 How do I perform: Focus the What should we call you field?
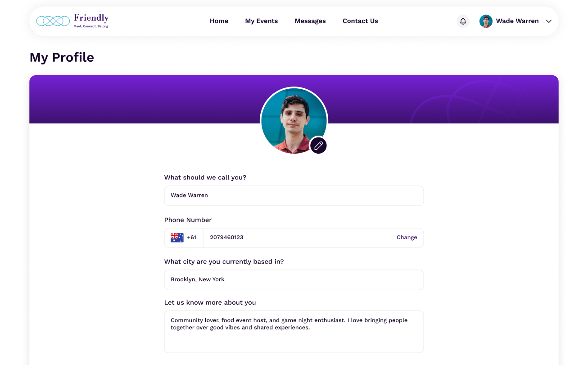click(x=294, y=196)
